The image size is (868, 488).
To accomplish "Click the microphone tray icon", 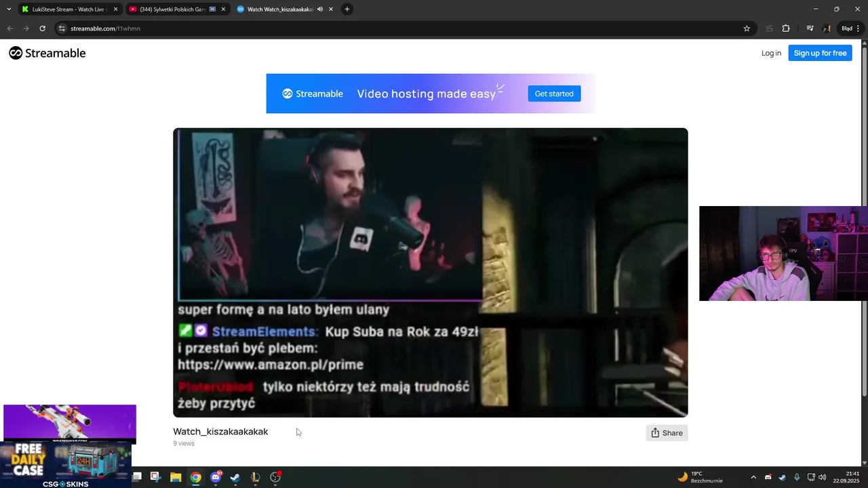I will (797, 477).
